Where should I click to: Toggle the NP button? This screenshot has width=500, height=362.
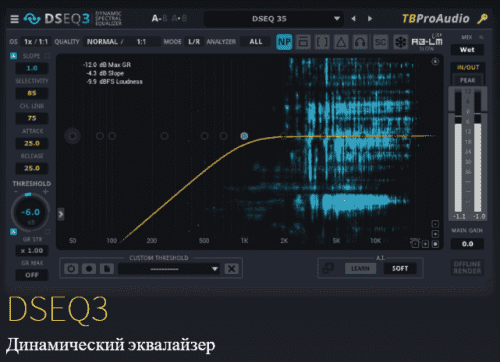tap(284, 42)
